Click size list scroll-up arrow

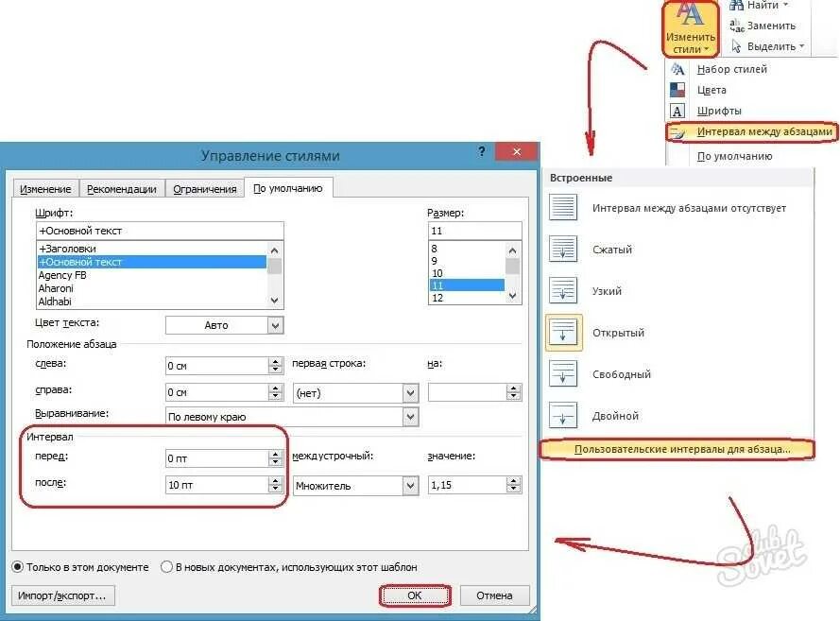pos(512,250)
